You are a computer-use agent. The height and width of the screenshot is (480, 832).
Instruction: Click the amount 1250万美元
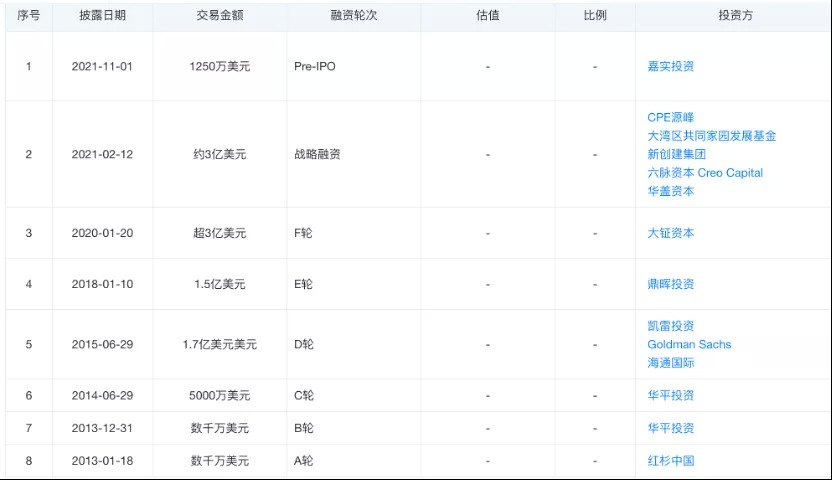click(x=220, y=66)
